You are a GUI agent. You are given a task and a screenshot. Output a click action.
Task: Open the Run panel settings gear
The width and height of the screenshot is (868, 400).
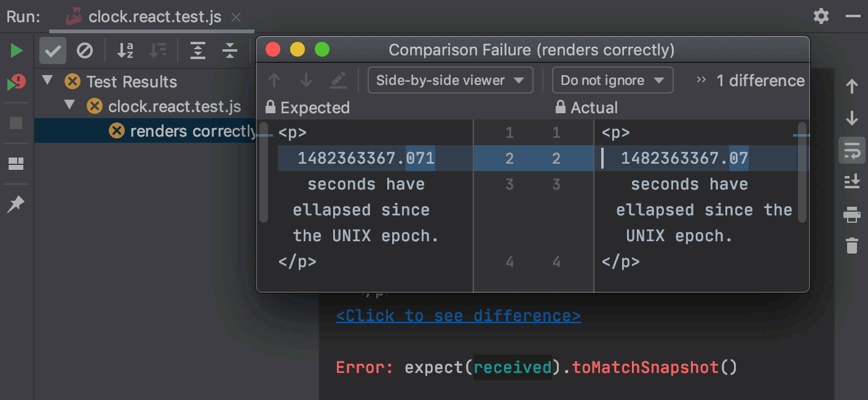click(x=821, y=17)
